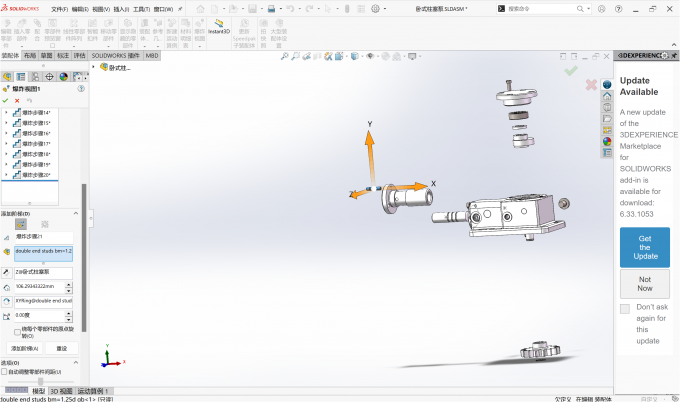Open Appearances color ball in task pane
This screenshot has width=680, height=402.
coord(607,141)
